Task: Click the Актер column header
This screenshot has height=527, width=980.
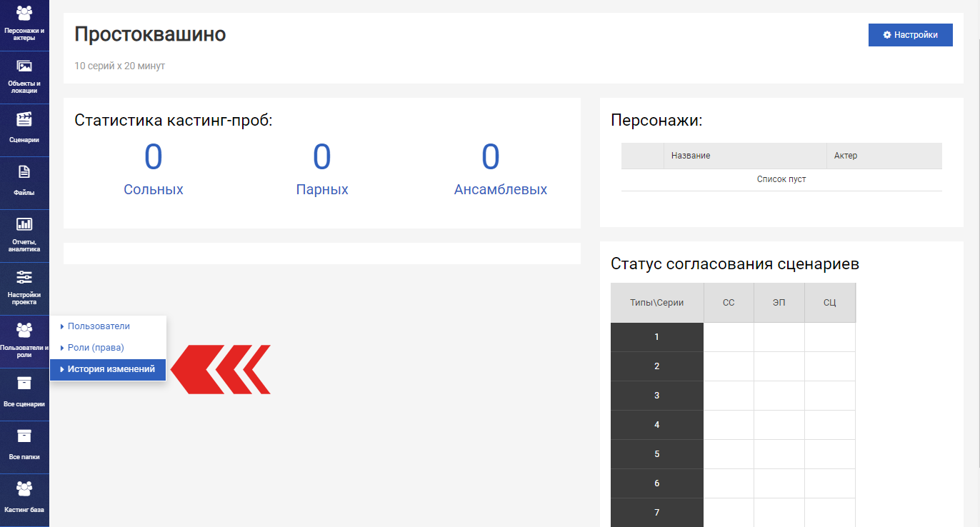Action: 884,156
